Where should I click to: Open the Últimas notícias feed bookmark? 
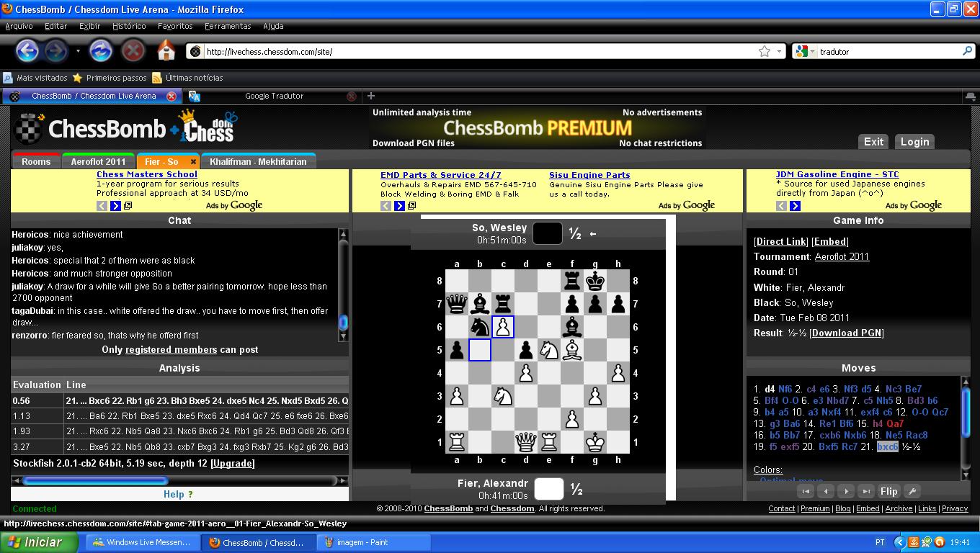[187, 78]
